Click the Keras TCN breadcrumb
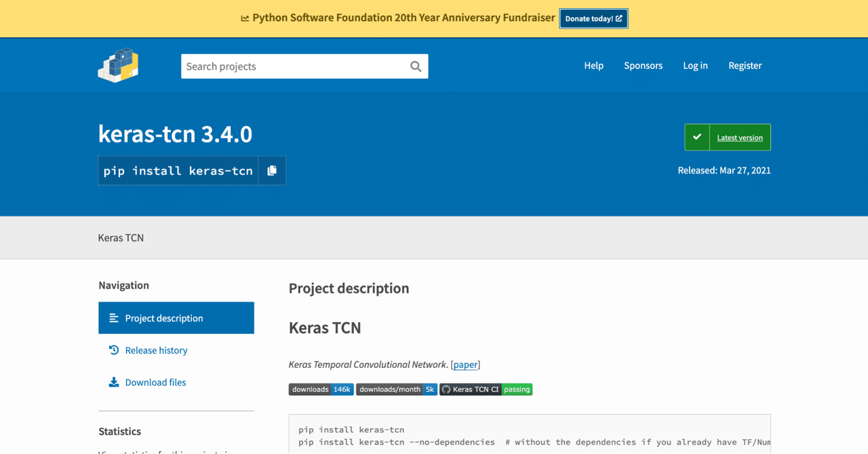Screen dimensions: 868x454 (x=121, y=237)
